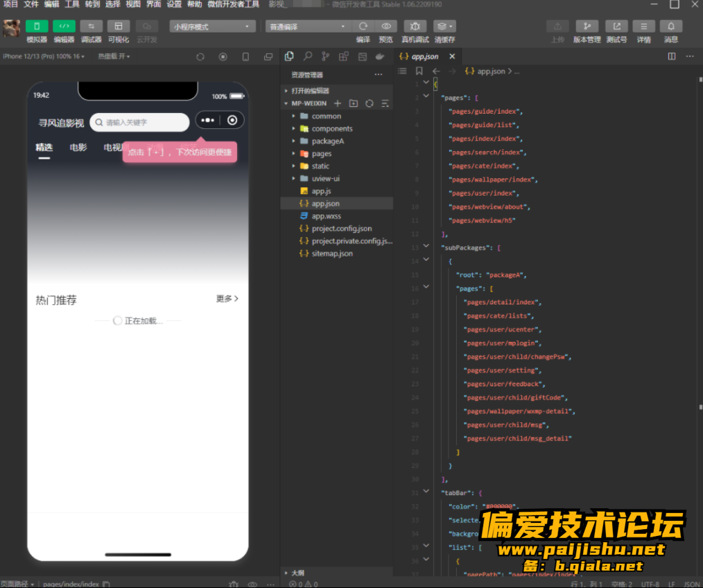Collapse the MP-WEIXIN project section
Screen dimensions: 703x588
click(x=309, y=103)
